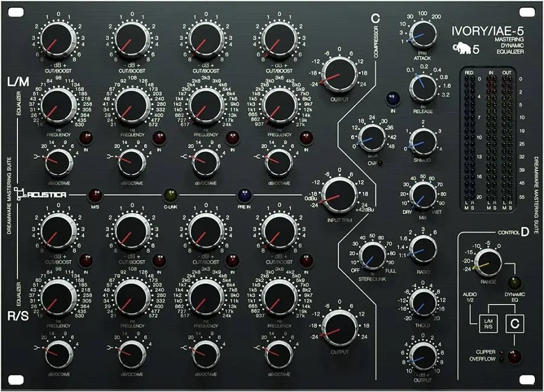Click R/S CUT/BOOST knob above 617–24k frequency
Screen dimensions: 544x392
pos(206,231)
